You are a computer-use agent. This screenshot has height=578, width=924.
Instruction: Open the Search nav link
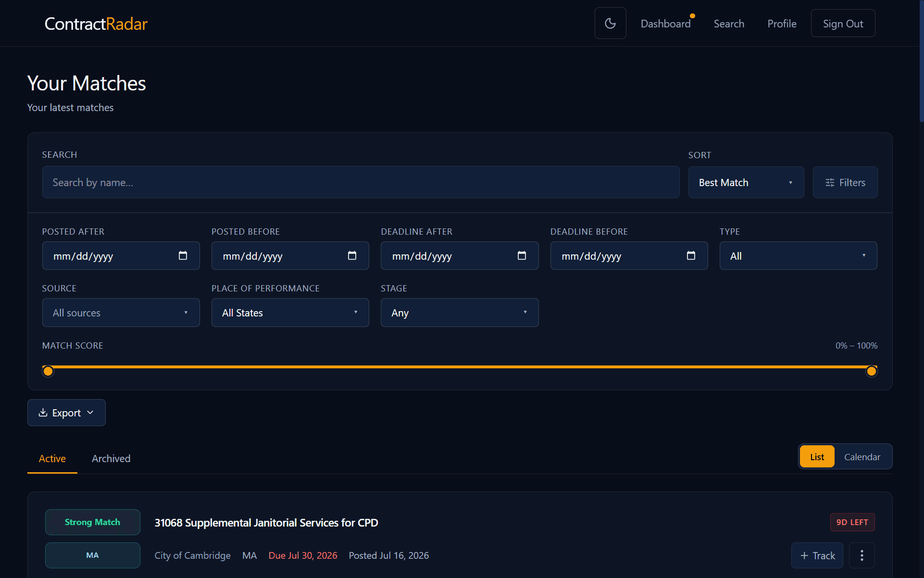point(729,24)
